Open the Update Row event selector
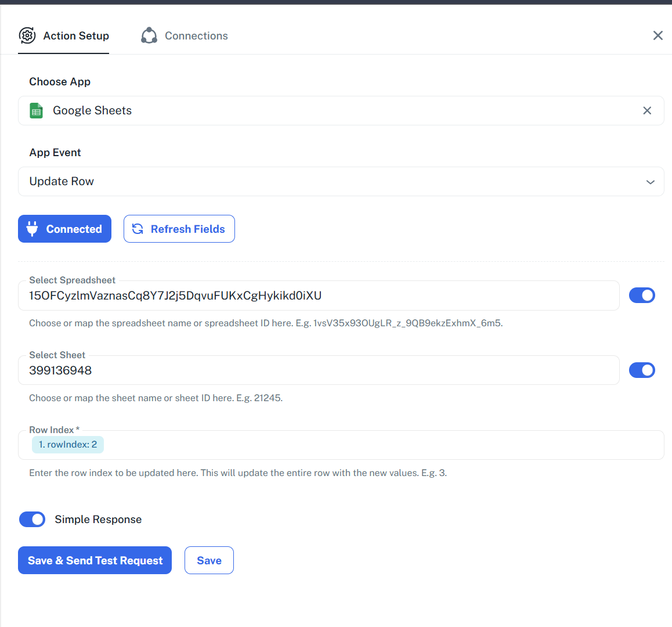The image size is (672, 627). [341, 181]
